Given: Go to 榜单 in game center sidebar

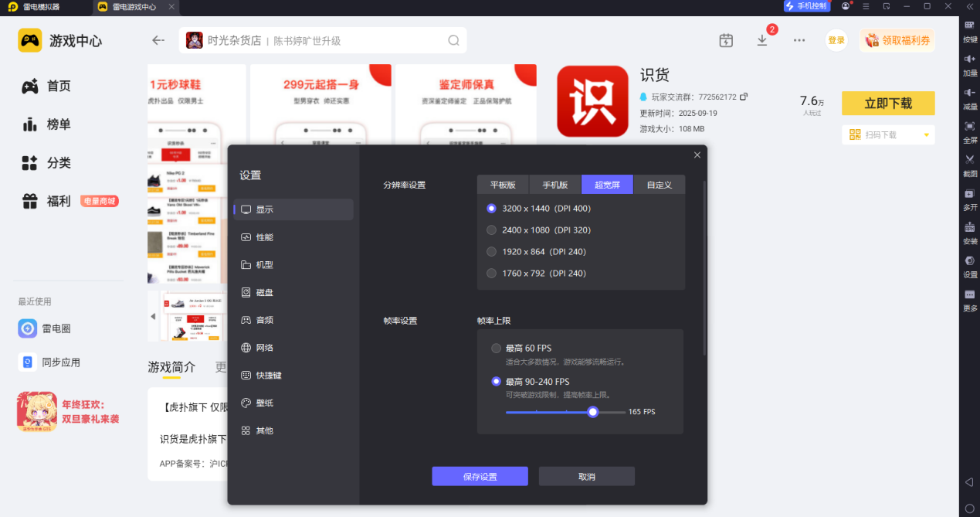Looking at the screenshot, I should (46, 124).
